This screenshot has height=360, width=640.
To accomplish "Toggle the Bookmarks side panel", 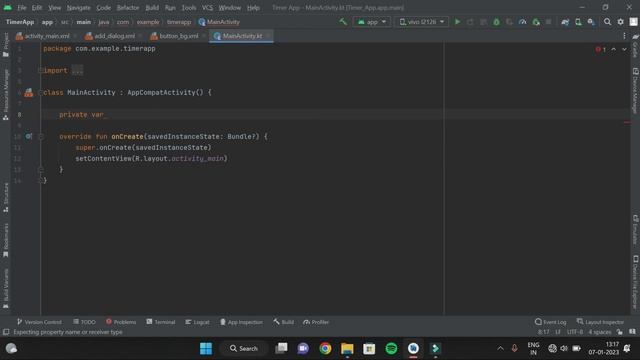I will point(6,240).
